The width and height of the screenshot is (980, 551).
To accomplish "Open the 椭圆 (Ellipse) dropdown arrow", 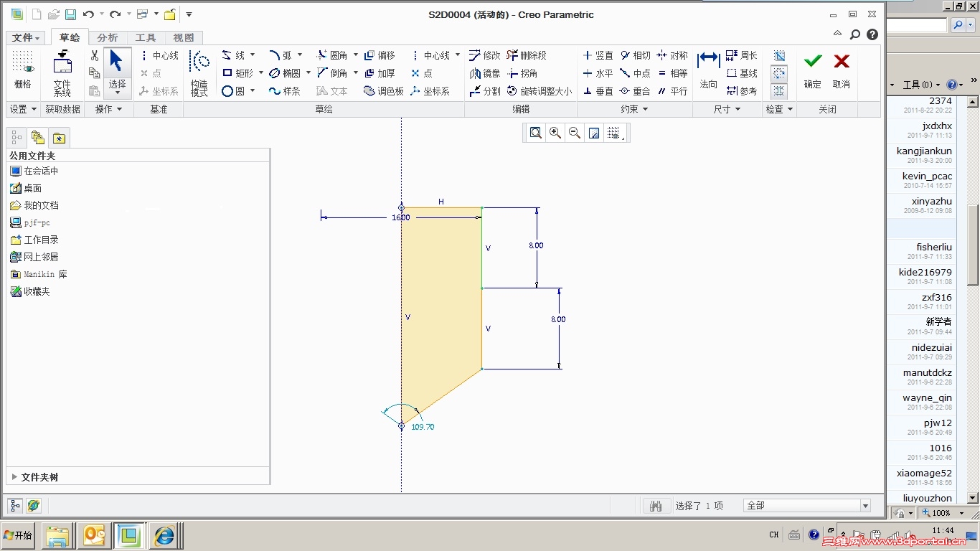I will pos(308,73).
